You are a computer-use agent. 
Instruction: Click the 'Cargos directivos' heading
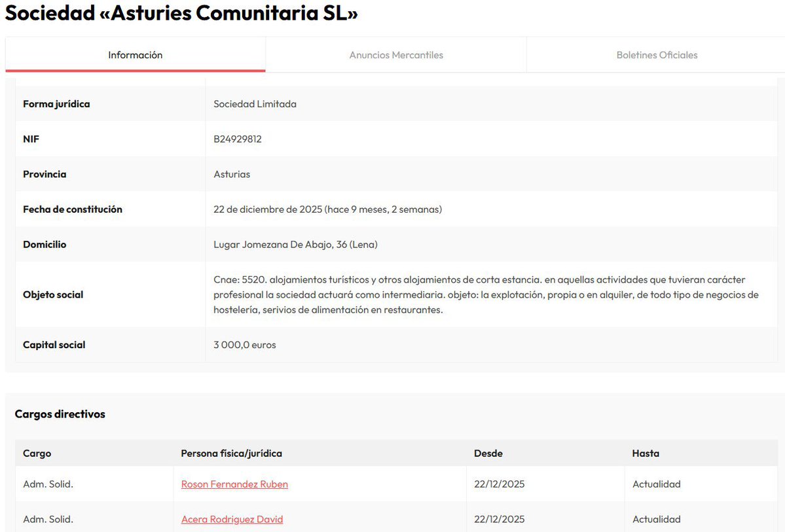coord(60,414)
